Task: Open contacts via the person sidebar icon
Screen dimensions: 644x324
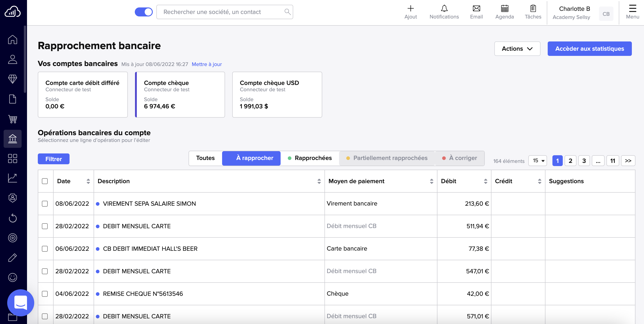Action: coord(12,59)
